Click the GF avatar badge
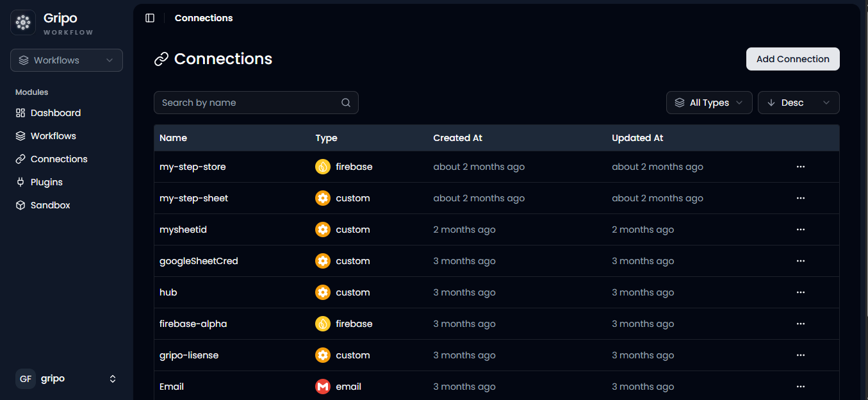Screen dimensions: 868x400 26,379
